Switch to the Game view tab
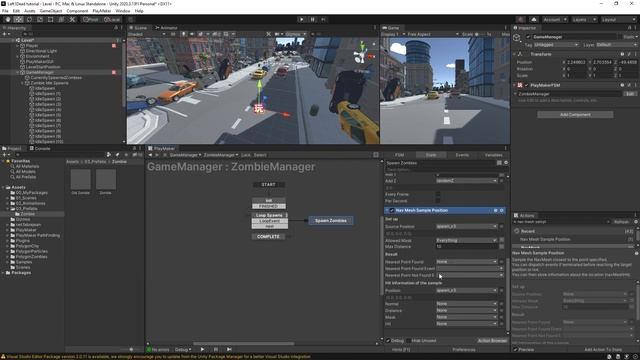 (x=391, y=28)
